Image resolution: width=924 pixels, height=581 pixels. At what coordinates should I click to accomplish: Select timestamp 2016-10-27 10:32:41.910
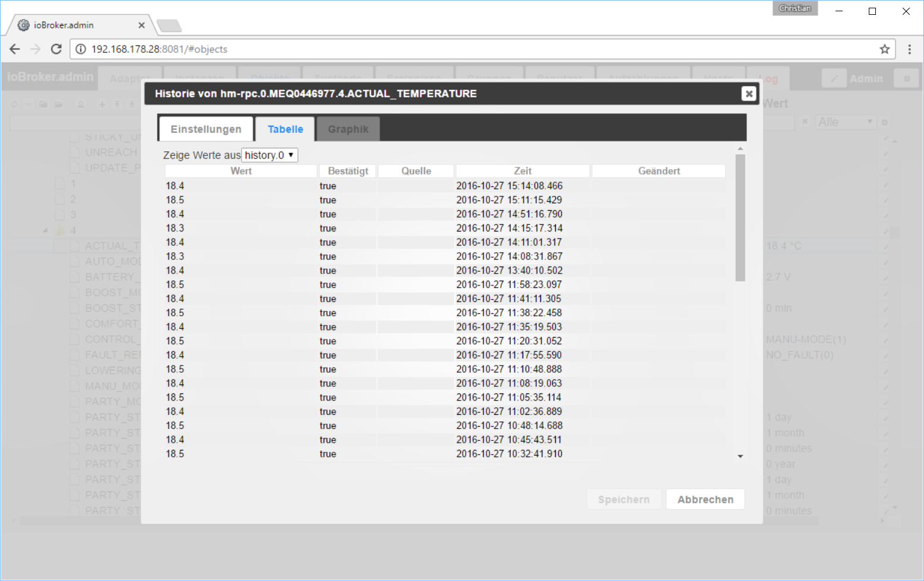click(510, 453)
